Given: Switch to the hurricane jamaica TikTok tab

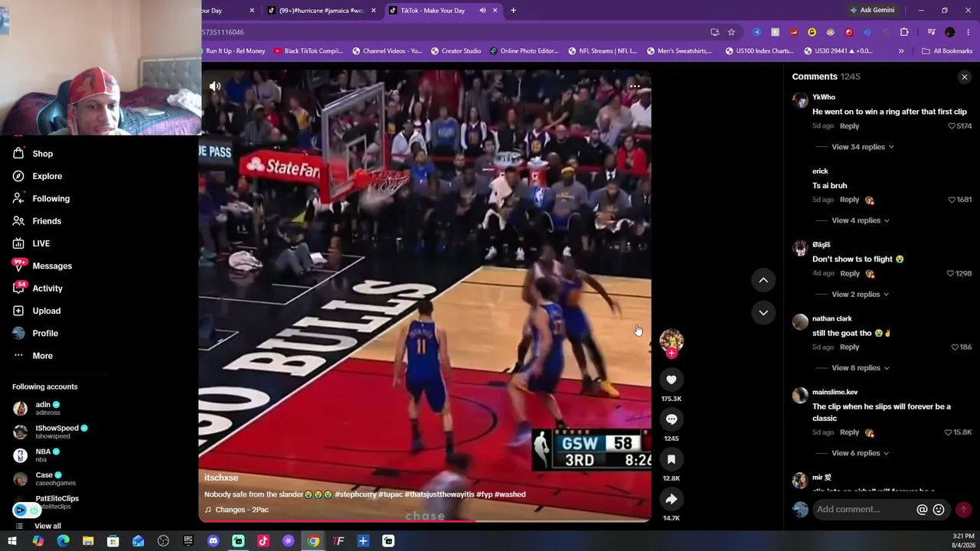Looking at the screenshot, I should pos(322,11).
